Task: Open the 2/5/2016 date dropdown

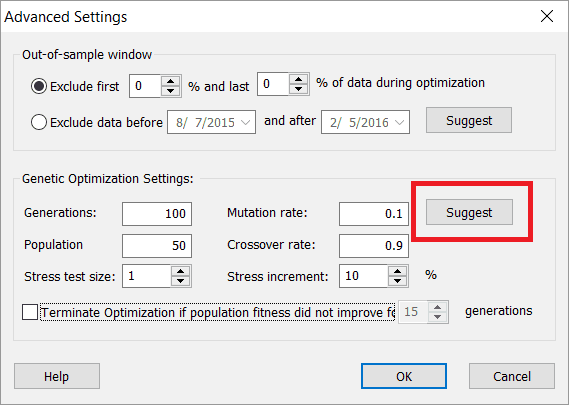Action: tap(400, 123)
